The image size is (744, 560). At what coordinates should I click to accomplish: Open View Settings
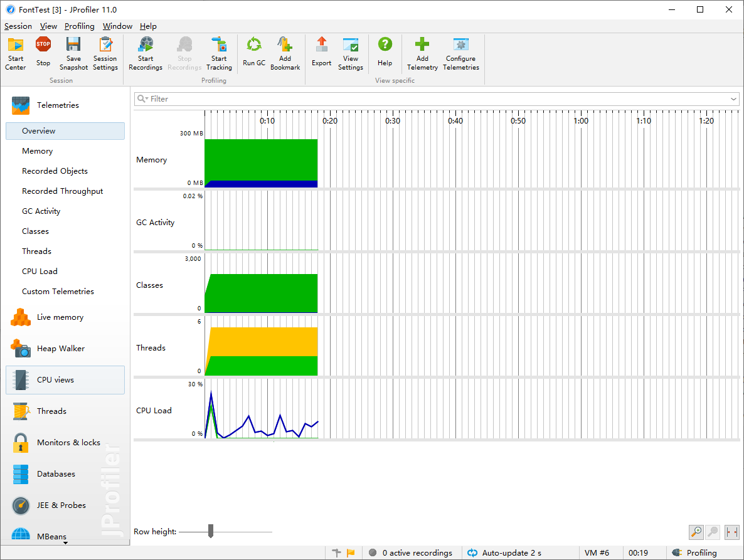tap(350, 54)
